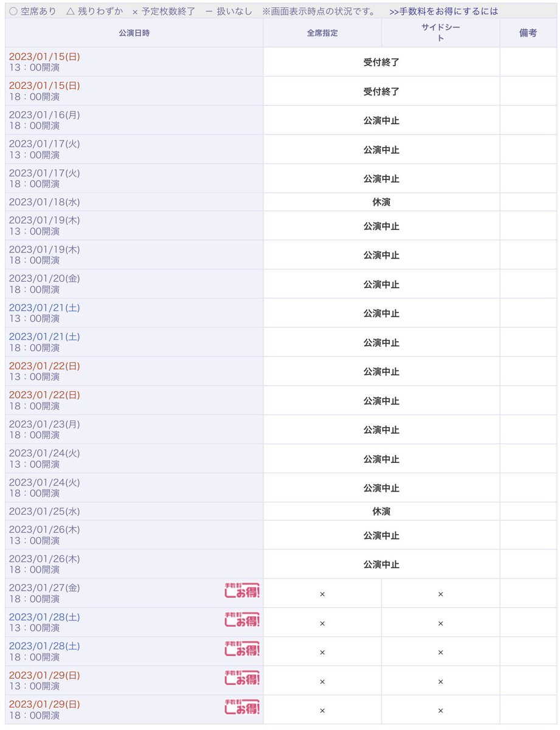Screen dimensions: 560x730
Task: Click 手数料お得 badge for 01/27 18:00 show
Action: 242,590
